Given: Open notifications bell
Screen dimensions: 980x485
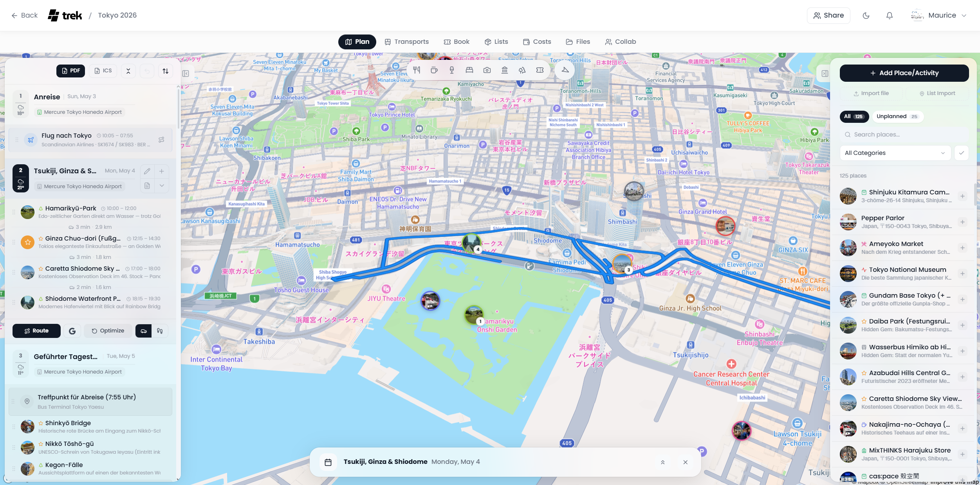Looking at the screenshot, I should [x=890, y=15].
